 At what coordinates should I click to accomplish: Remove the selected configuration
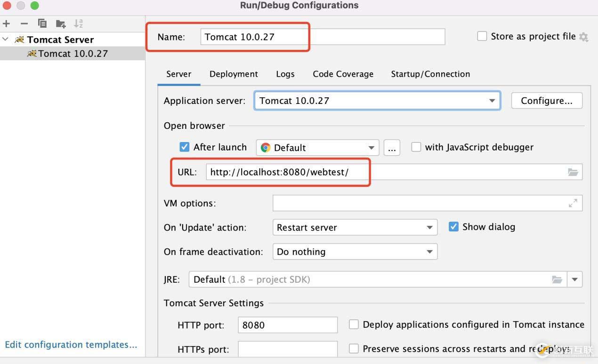click(24, 24)
